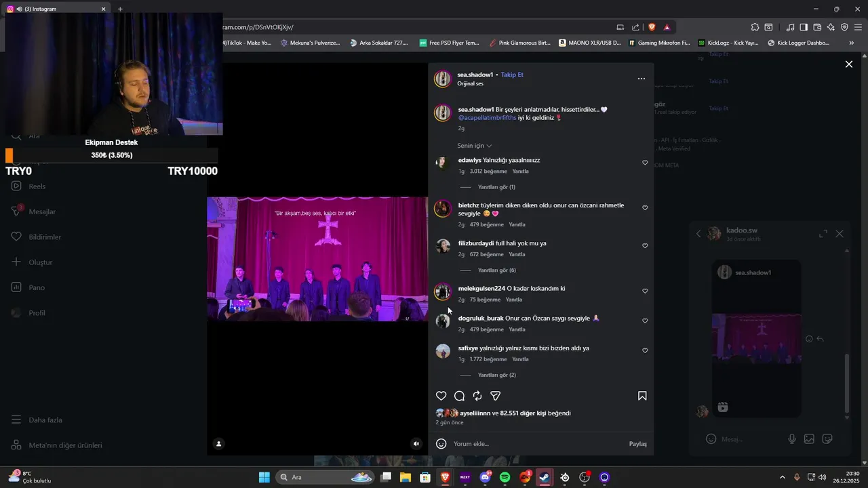This screenshot has width=868, height=488.
Task: Open the shared sea.shadow1 post in chat
Action: click(756, 339)
